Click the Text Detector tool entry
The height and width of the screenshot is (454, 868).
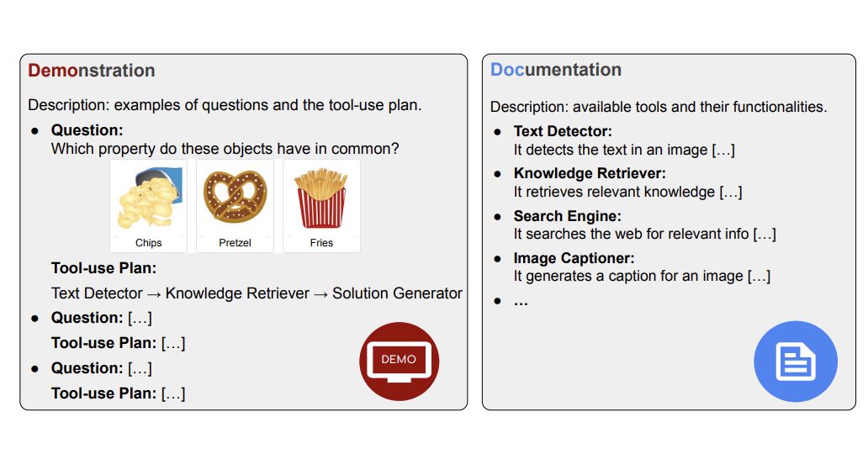pyautogui.click(x=563, y=131)
